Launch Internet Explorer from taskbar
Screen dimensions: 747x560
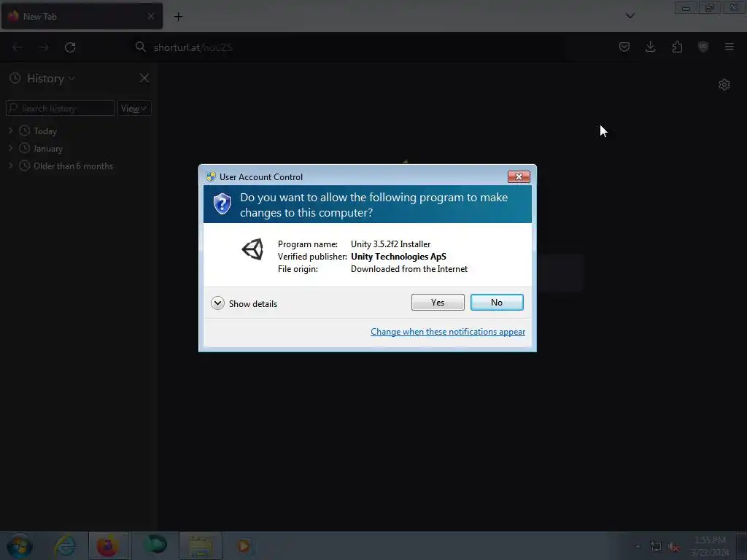point(65,545)
